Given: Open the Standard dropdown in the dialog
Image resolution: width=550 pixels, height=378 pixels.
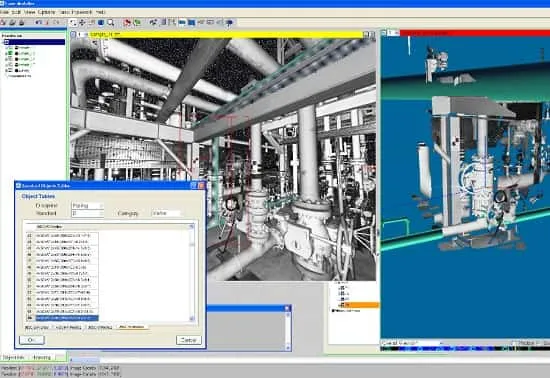Looking at the screenshot, I should (87, 213).
